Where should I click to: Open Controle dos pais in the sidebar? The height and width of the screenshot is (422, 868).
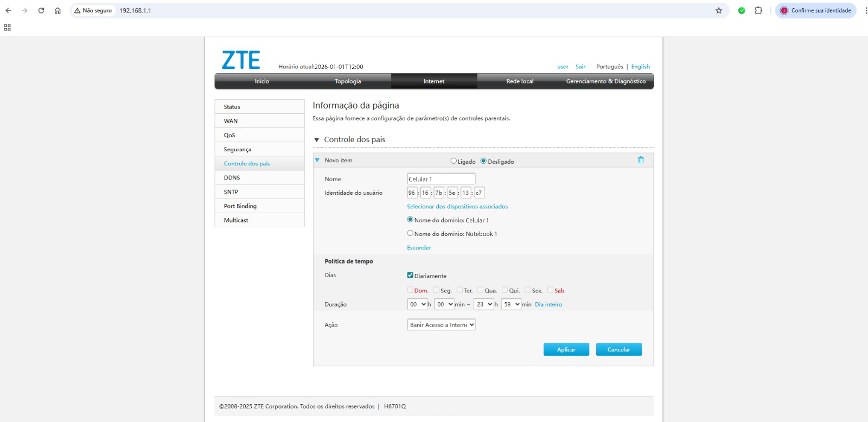point(259,163)
